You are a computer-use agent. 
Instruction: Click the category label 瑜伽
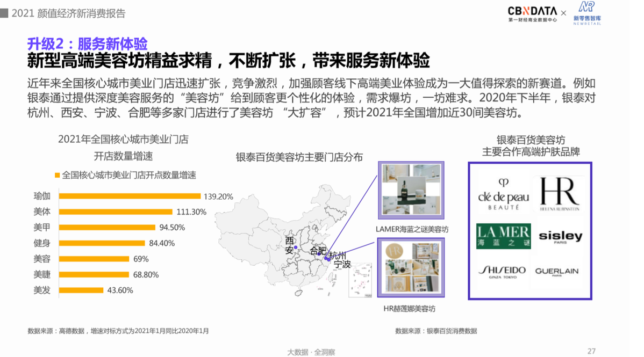42,196
